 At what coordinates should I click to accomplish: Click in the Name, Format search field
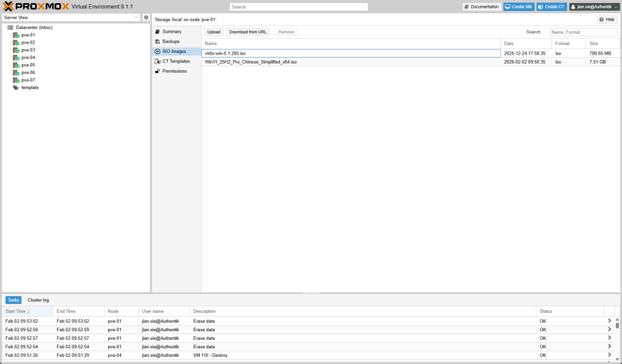tap(582, 32)
